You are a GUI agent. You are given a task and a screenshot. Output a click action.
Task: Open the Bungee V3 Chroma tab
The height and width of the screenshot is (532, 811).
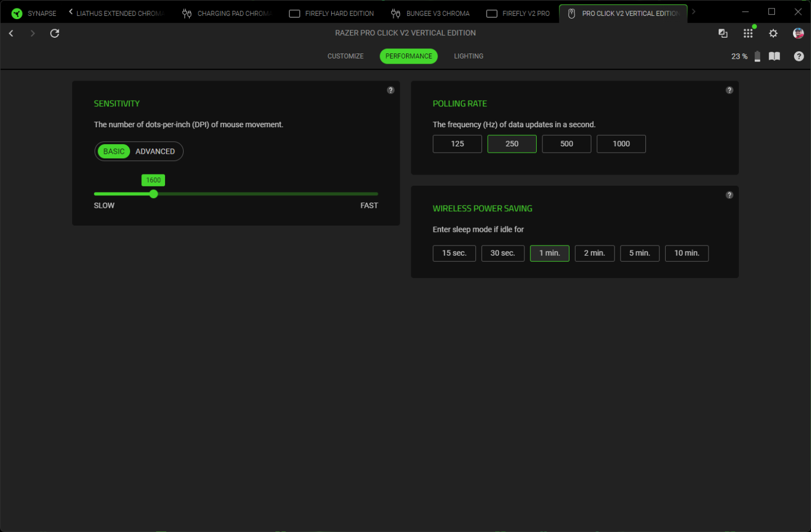pos(430,13)
